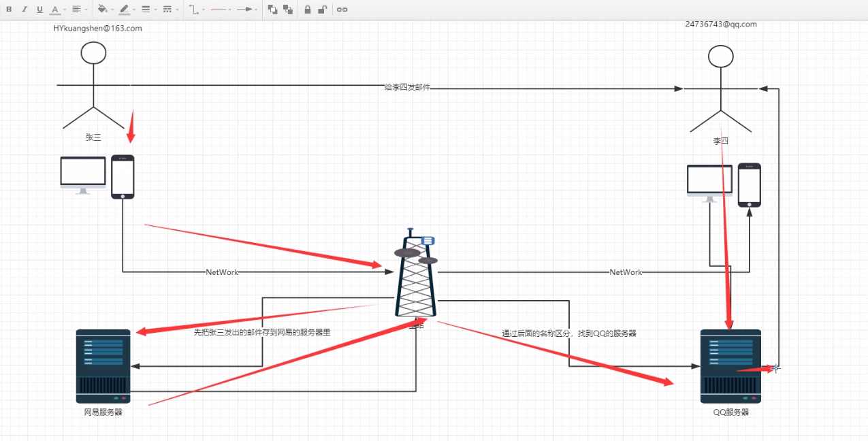Click the 网易服务器 caption text
This screenshot has height=441, width=868.
103,412
